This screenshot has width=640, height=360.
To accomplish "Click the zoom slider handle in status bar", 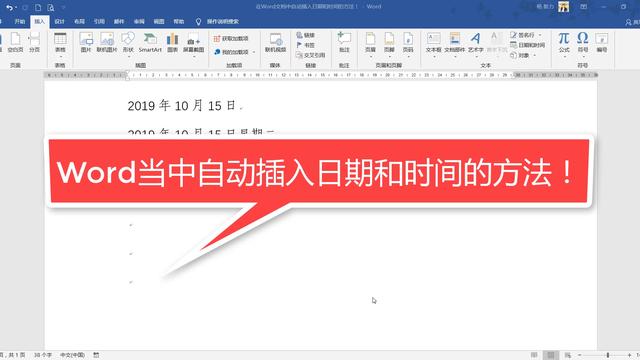I will [x=608, y=356].
